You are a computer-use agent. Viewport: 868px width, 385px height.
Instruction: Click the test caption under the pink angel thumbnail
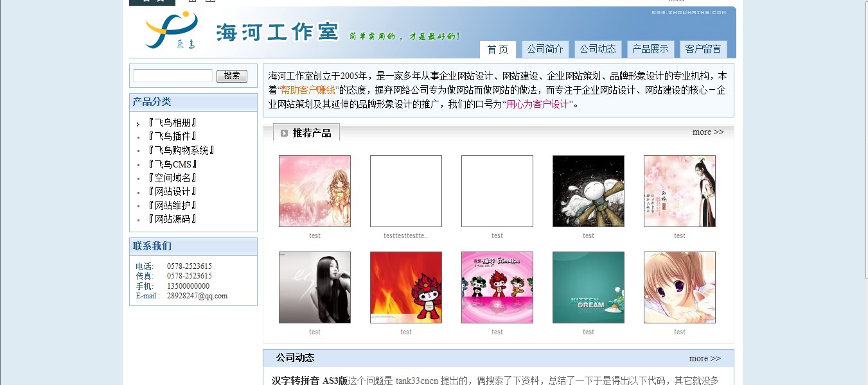pyautogui.click(x=315, y=235)
